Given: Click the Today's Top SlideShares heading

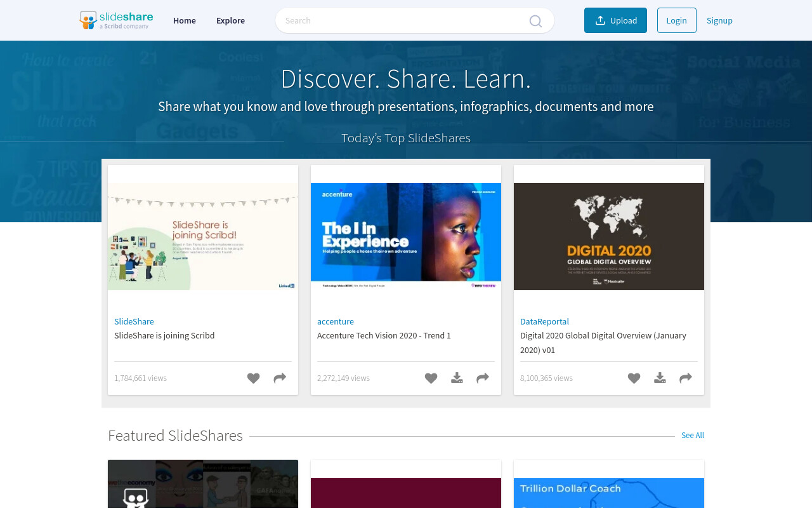Looking at the screenshot, I should [x=406, y=138].
